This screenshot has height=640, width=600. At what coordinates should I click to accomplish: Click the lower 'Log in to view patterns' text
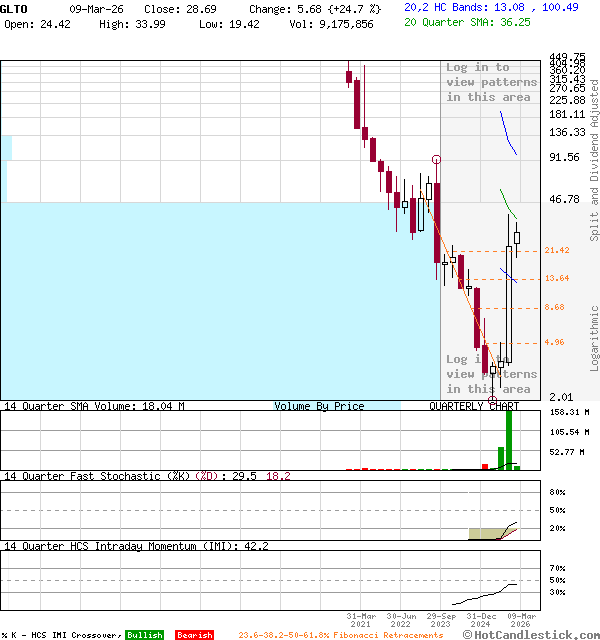(x=490, y=374)
